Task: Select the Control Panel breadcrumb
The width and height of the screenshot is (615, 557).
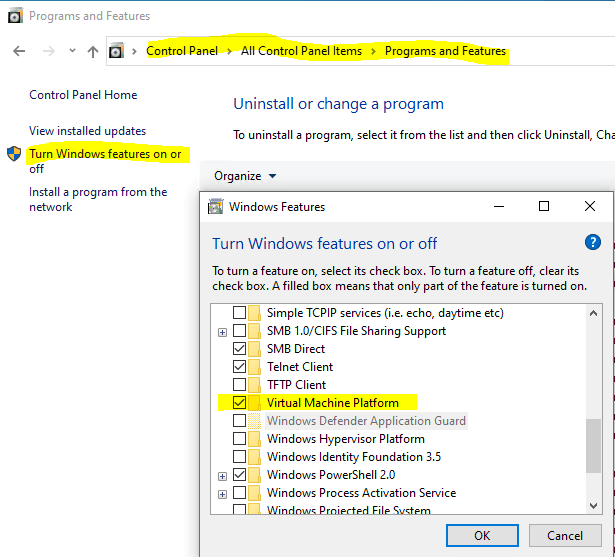Action: [x=182, y=51]
